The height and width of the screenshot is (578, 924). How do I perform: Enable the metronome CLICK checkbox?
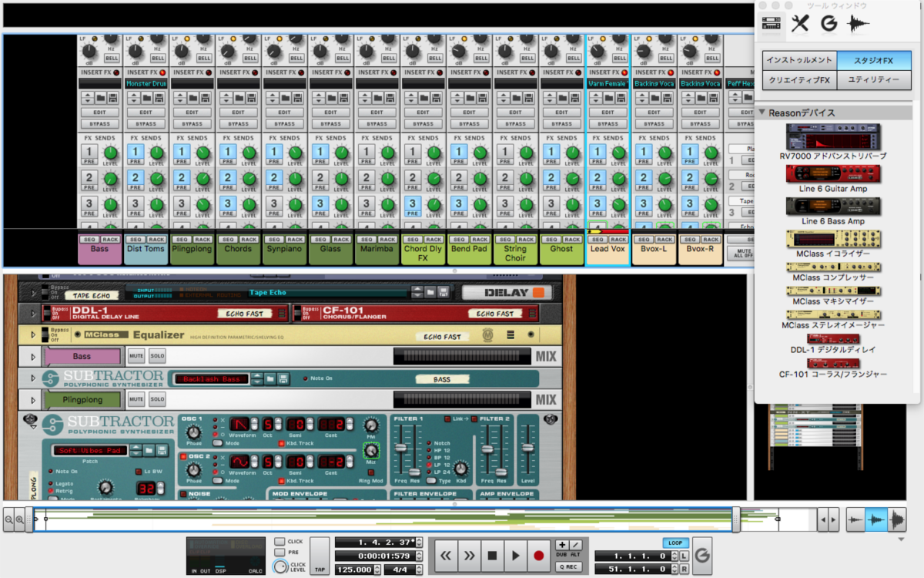tap(280, 542)
